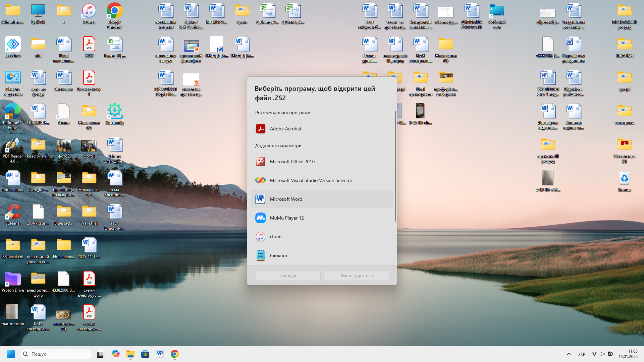Switch keyboard language via УКР indicator
Screen dimensions: 644x362
tap(582, 354)
